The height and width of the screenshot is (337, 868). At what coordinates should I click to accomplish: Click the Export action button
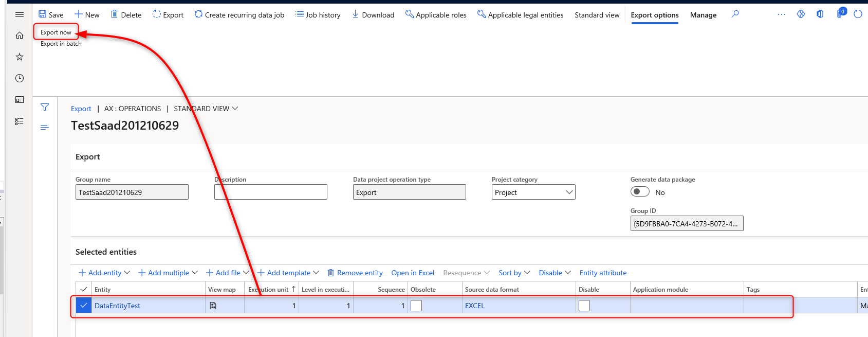click(168, 15)
